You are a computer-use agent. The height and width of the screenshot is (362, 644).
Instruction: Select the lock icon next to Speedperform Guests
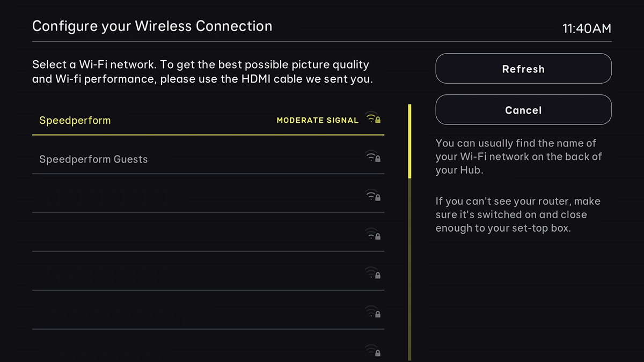[x=378, y=160]
